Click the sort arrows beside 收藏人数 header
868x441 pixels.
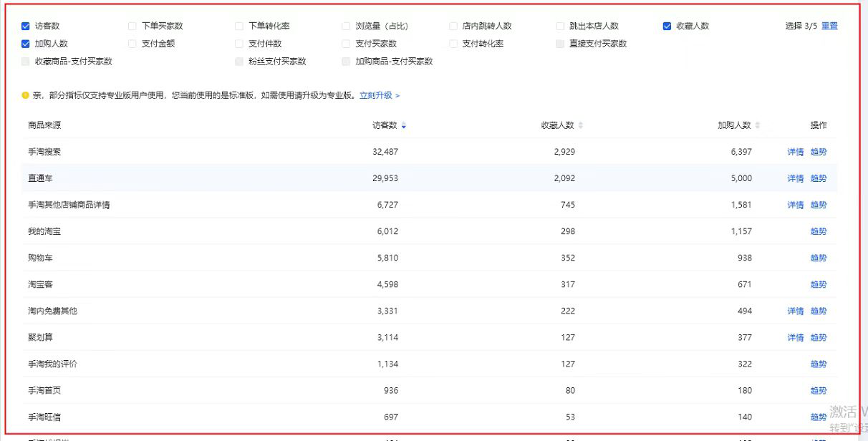[x=581, y=126]
